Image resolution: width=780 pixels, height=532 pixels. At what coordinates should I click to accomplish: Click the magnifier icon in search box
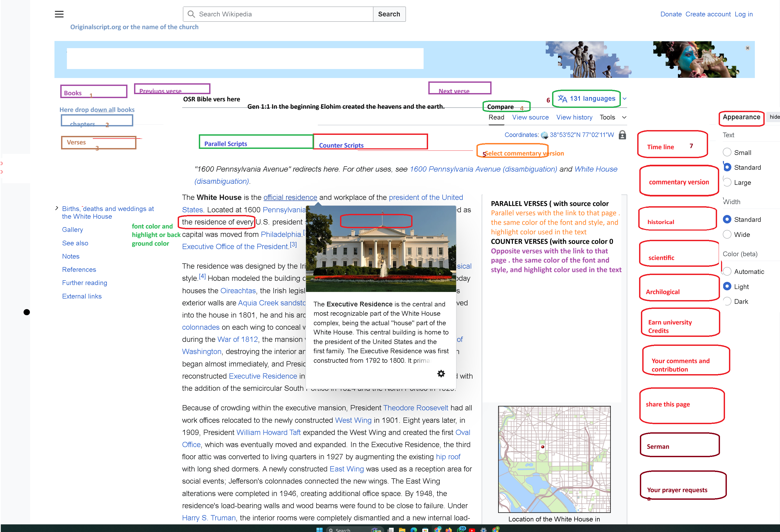[191, 14]
